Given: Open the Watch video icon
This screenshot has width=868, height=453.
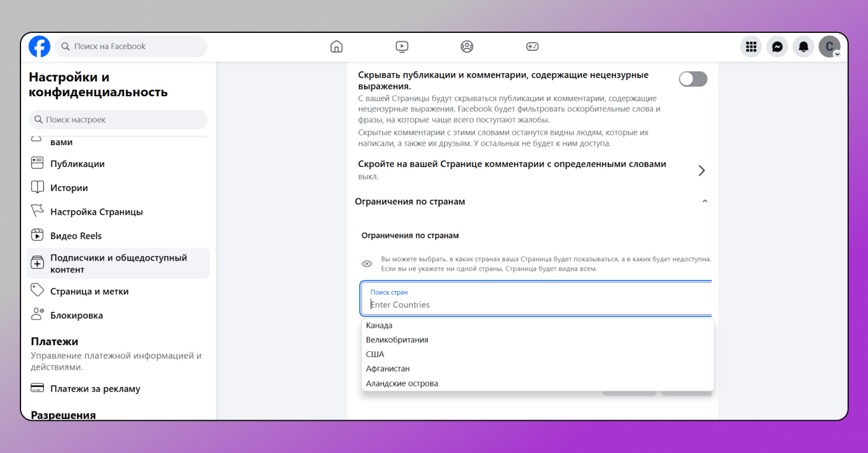Looking at the screenshot, I should 402,46.
